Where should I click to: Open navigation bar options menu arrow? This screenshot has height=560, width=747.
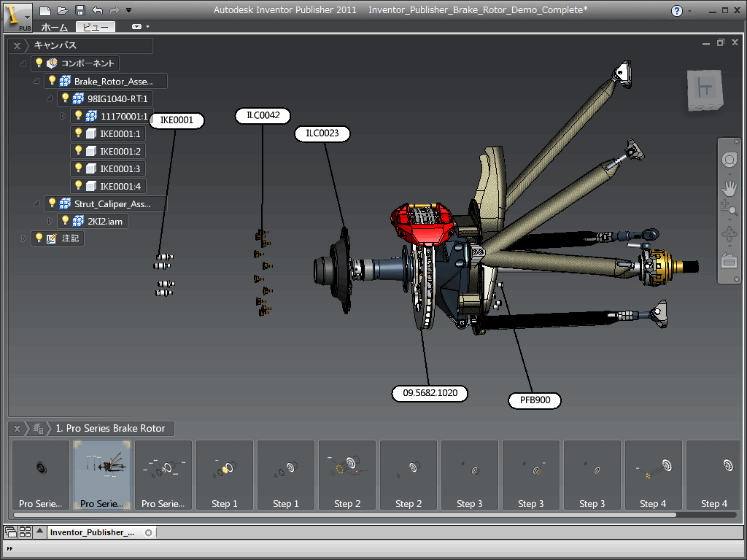[x=737, y=279]
